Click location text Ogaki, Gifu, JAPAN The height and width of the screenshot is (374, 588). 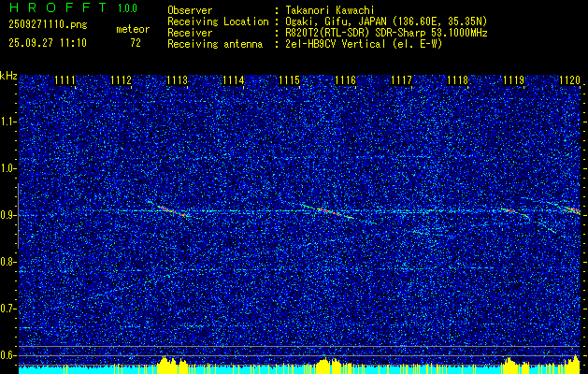pos(337,22)
